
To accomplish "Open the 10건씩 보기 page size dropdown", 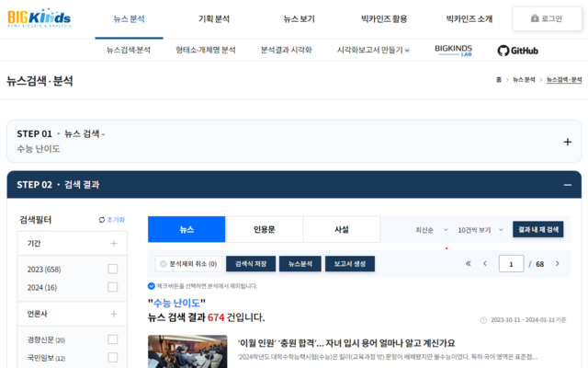I will tap(480, 230).
